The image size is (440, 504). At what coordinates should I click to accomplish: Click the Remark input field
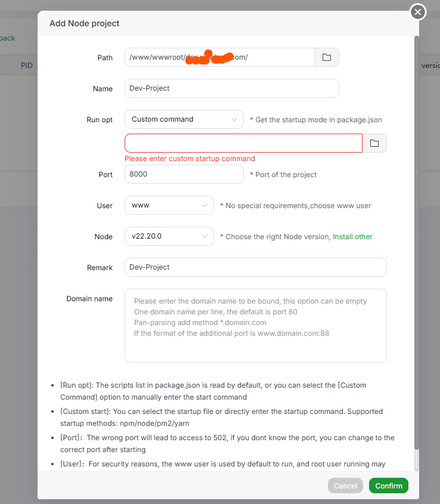(255, 267)
